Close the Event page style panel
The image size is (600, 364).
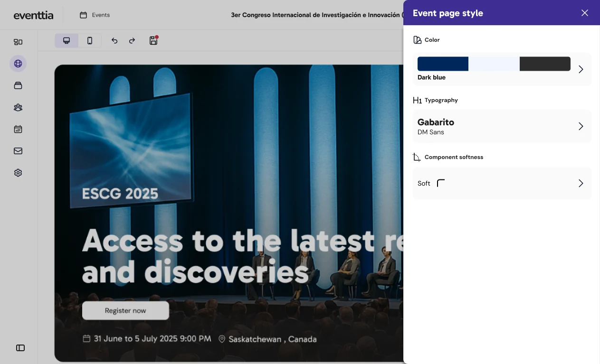tap(585, 13)
